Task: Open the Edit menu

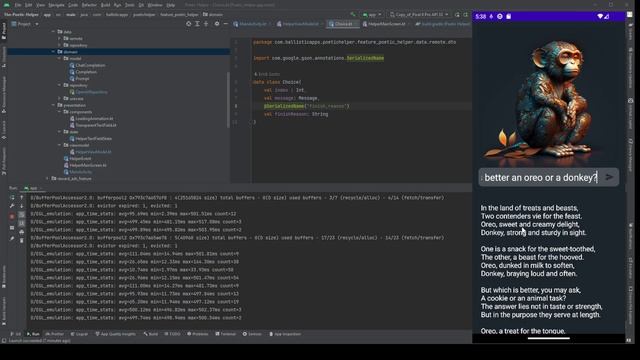Action: point(29,5)
